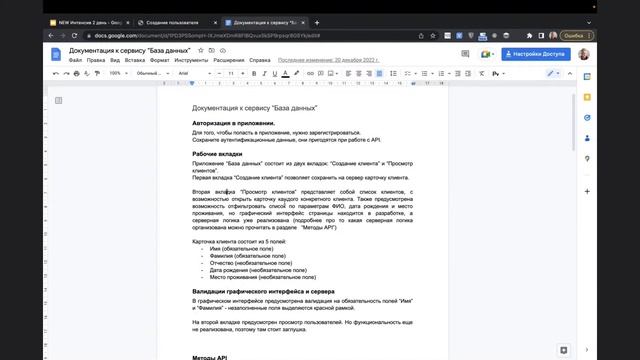
Task: Increase the paragraph indent
Action: click(468, 73)
